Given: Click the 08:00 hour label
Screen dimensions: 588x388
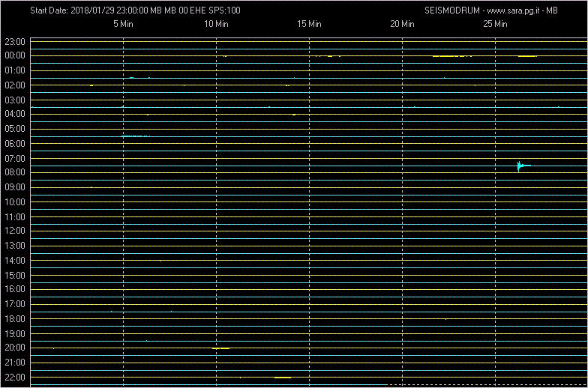Looking at the screenshot, I should [15, 172].
